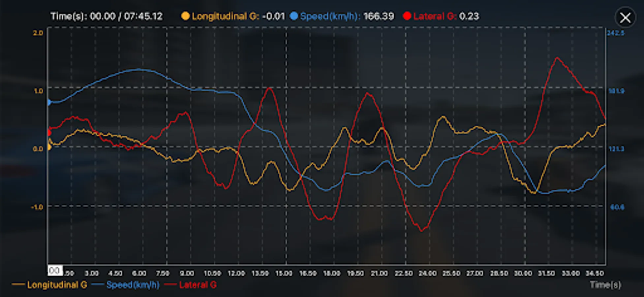Click the 6.00 tick on the time axis
The width and height of the screenshot is (644, 297).
(139, 273)
